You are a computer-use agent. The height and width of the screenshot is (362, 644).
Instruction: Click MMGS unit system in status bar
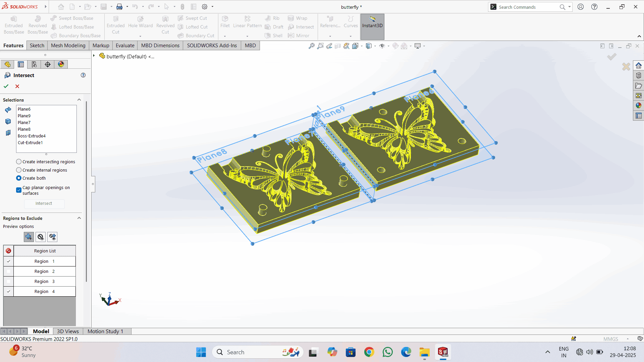click(610, 339)
